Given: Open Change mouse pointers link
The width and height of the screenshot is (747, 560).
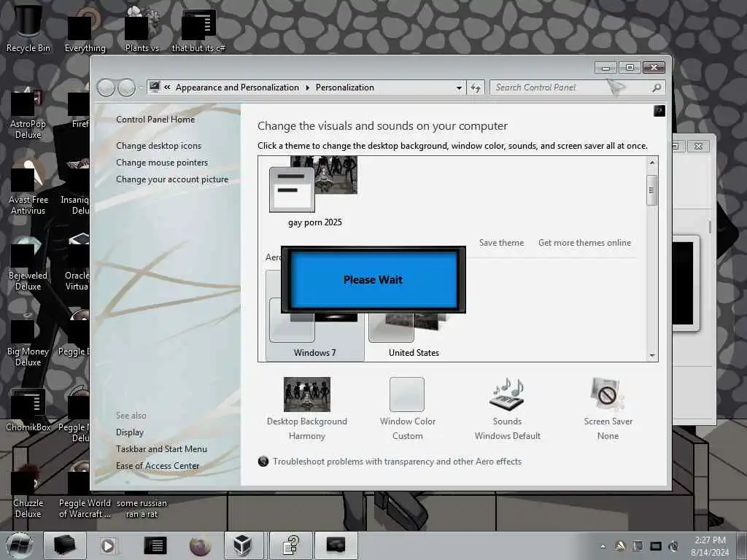Looking at the screenshot, I should (x=162, y=163).
